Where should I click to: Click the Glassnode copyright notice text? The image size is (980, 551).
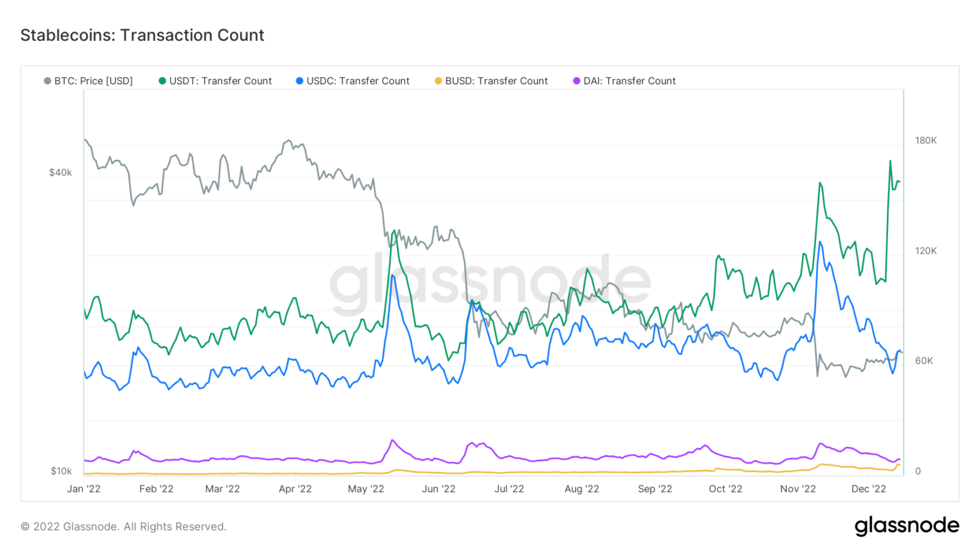124,527
